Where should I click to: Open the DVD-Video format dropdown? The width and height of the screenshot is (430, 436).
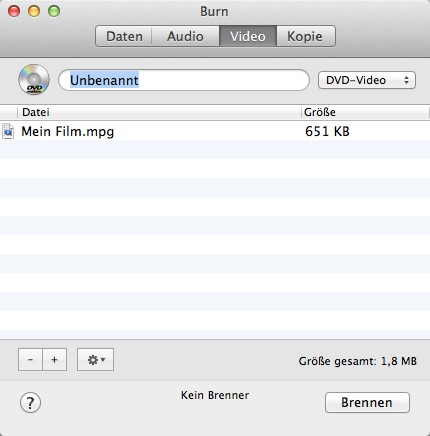click(367, 80)
